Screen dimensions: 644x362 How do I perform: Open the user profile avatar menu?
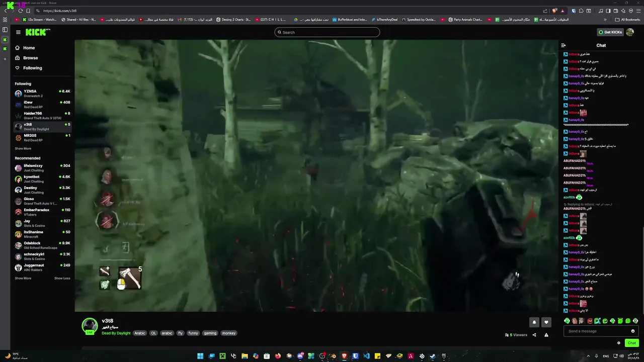pyautogui.click(x=630, y=32)
